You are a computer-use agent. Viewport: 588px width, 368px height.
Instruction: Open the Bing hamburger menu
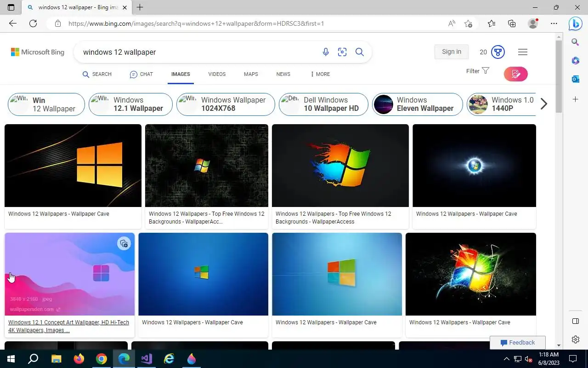[x=523, y=52]
